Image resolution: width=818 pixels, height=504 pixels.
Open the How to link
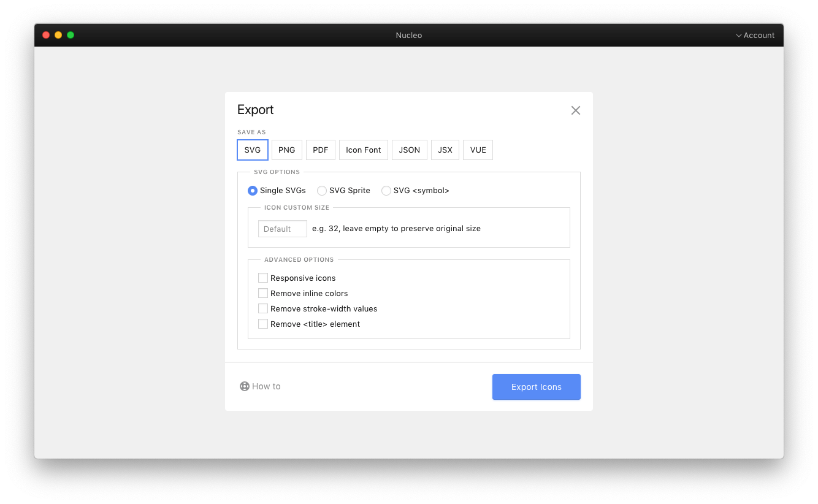pos(260,386)
